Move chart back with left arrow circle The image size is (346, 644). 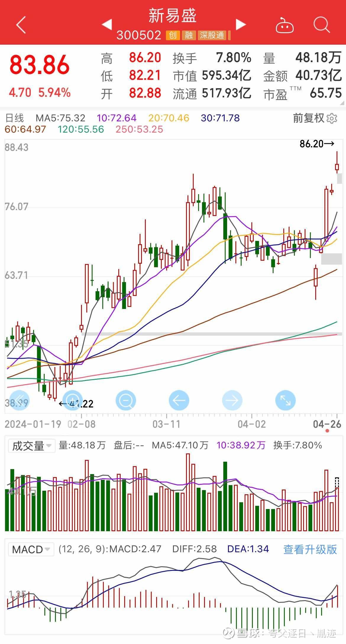pyautogui.click(x=179, y=400)
